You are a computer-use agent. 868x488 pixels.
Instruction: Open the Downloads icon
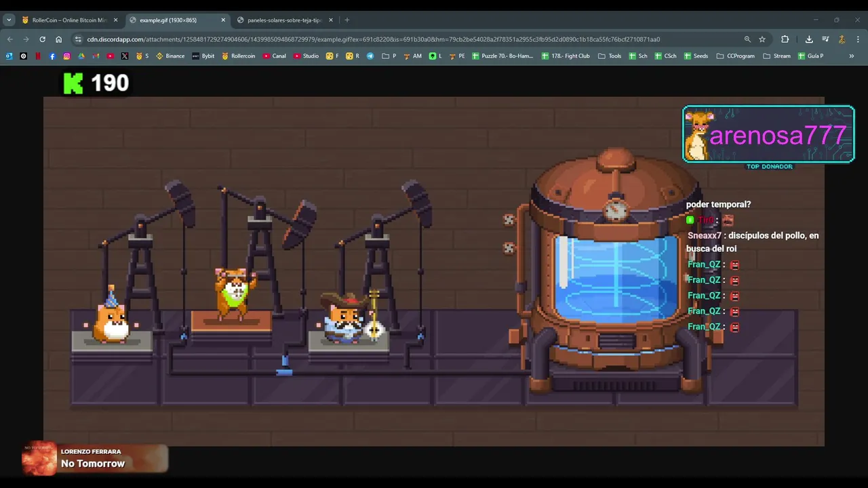pos(809,39)
